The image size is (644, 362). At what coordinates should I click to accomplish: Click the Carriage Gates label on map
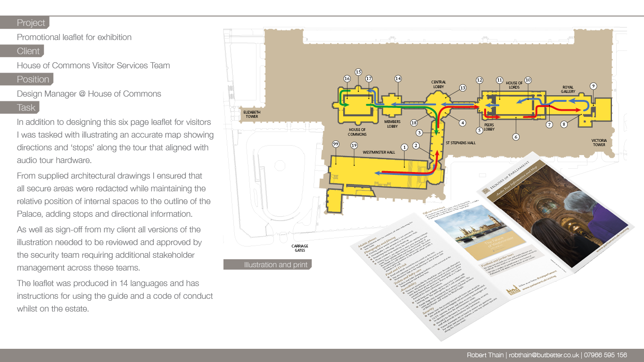tap(300, 248)
